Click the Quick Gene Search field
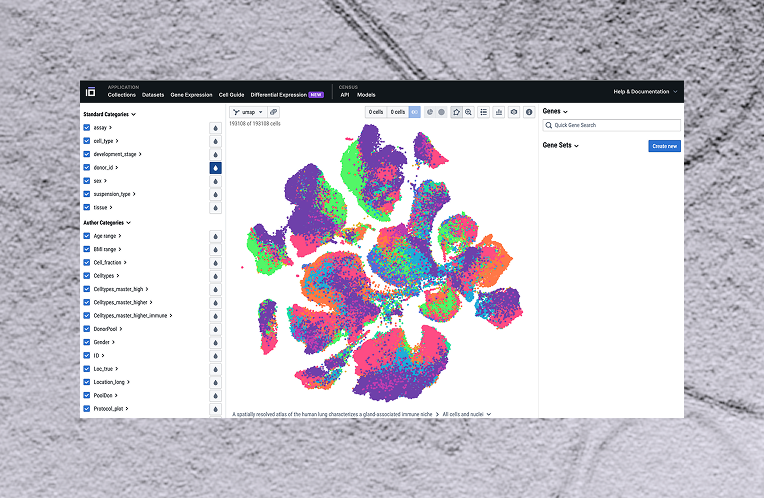Viewport: 764px width, 498px height. click(x=611, y=125)
